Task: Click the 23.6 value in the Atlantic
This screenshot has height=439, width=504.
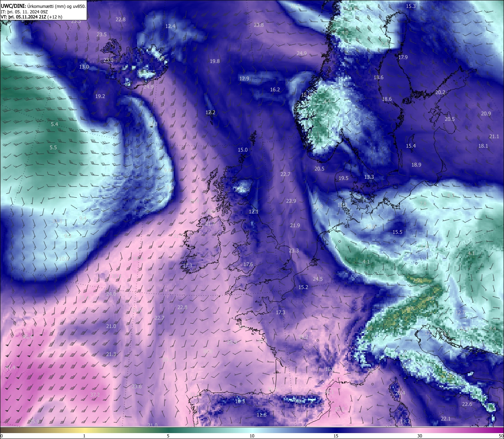Action: [137, 387]
